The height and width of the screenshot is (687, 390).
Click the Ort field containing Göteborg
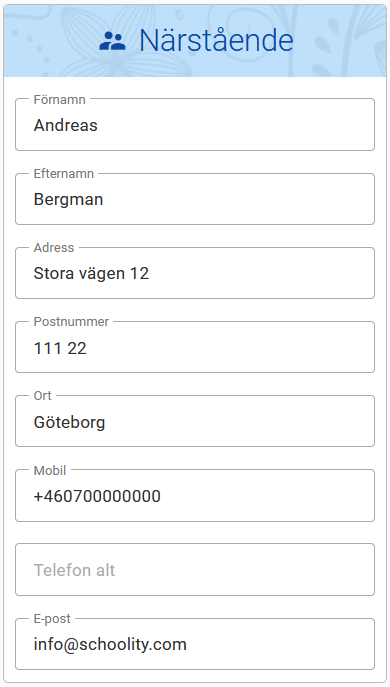[195, 421]
